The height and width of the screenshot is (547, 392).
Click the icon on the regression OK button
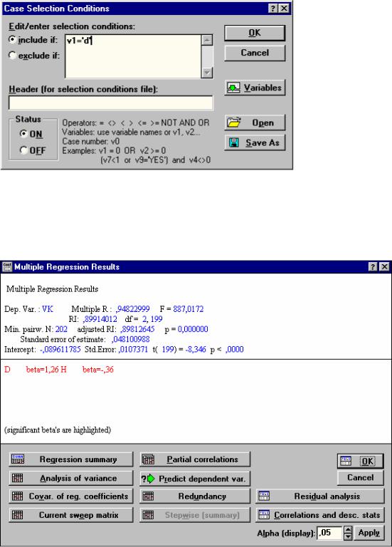click(x=346, y=462)
